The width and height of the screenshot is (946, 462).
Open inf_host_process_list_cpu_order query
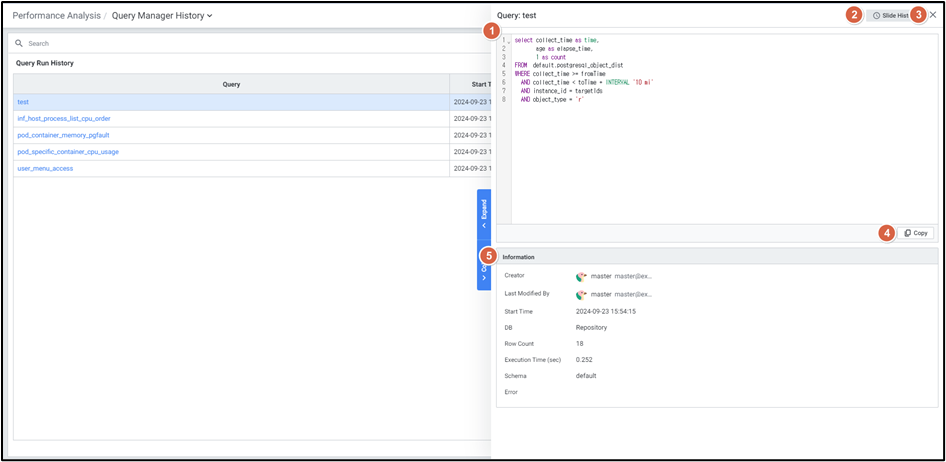click(x=64, y=119)
